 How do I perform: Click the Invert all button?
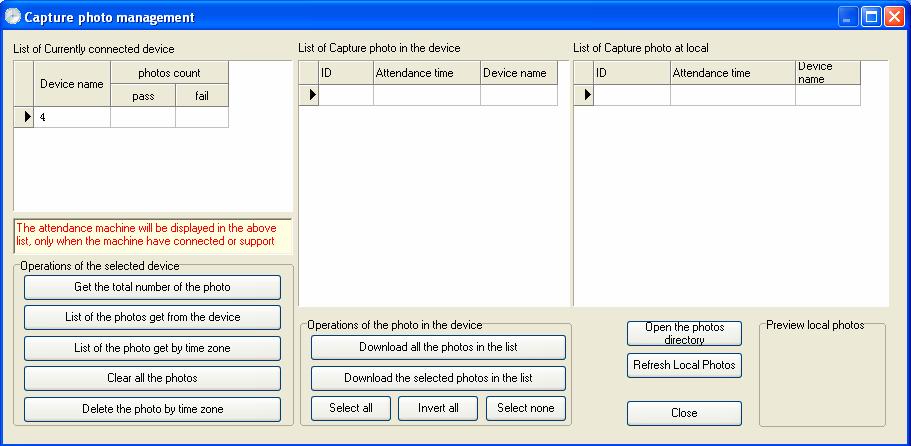(x=438, y=408)
